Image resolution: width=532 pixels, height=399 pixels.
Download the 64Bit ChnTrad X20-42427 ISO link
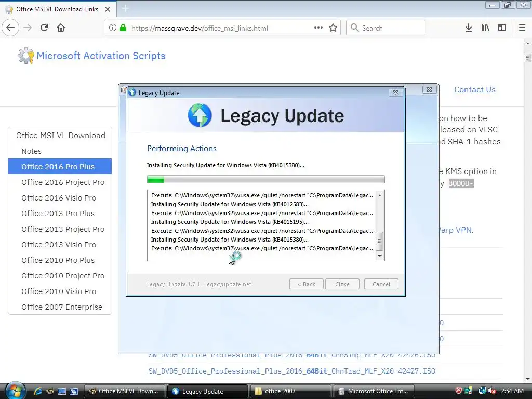292,371
